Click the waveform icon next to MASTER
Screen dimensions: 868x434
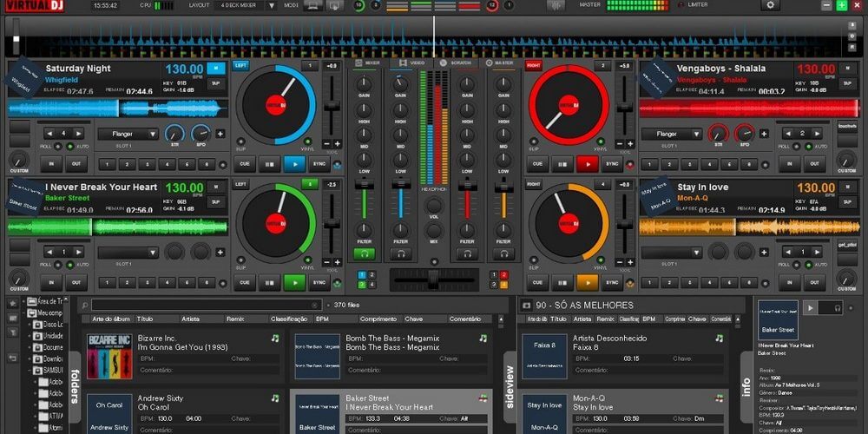coord(556,5)
